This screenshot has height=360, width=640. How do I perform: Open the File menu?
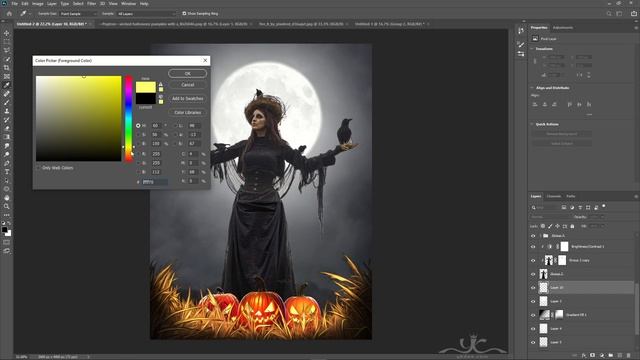point(14,4)
